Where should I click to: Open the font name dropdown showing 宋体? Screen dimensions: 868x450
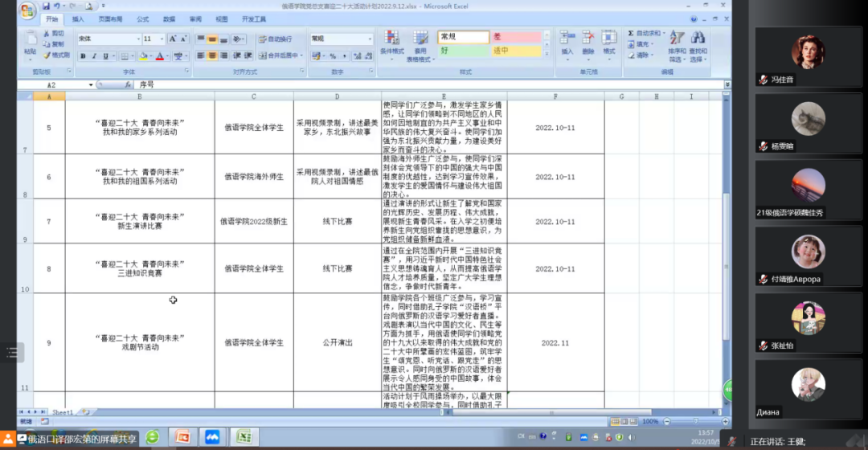click(x=108, y=39)
